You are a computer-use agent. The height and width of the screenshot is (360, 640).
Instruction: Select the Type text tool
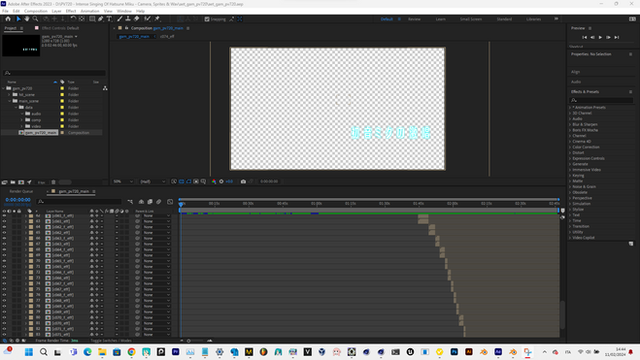(109, 19)
